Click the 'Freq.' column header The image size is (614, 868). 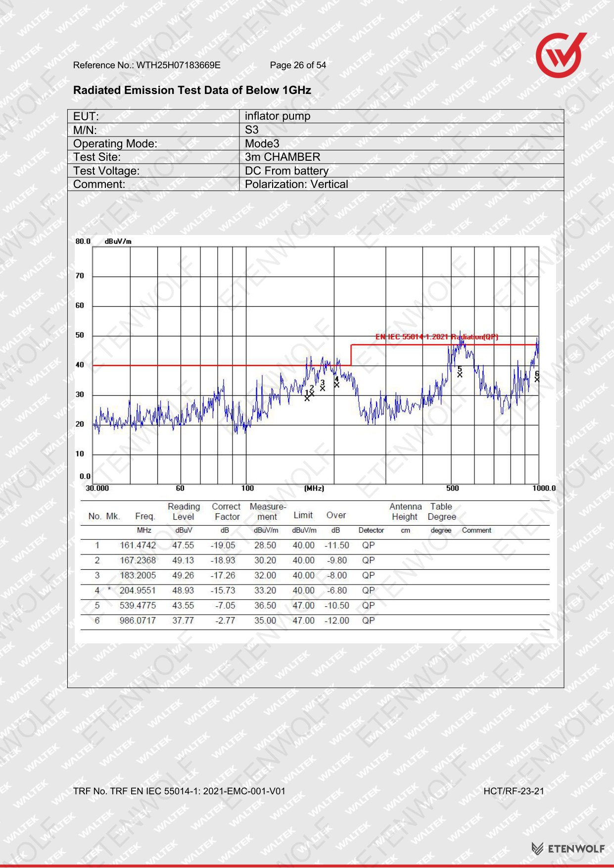pos(145,516)
